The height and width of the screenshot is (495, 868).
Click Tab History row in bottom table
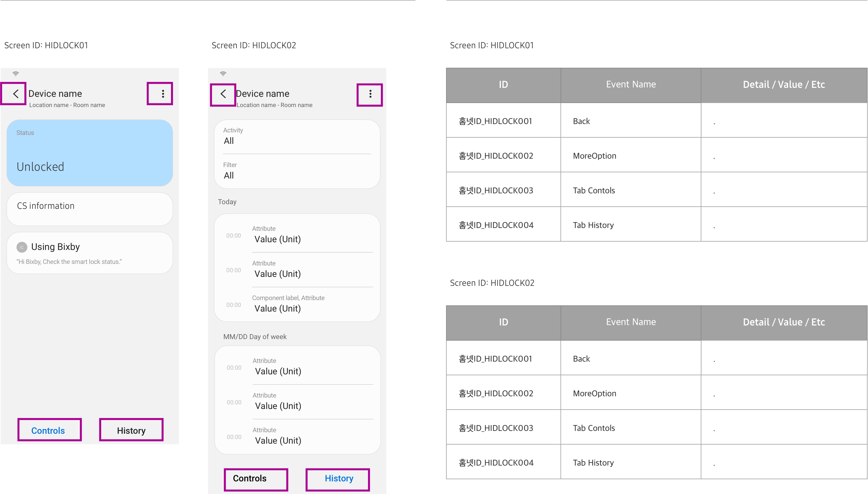[x=593, y=463]
